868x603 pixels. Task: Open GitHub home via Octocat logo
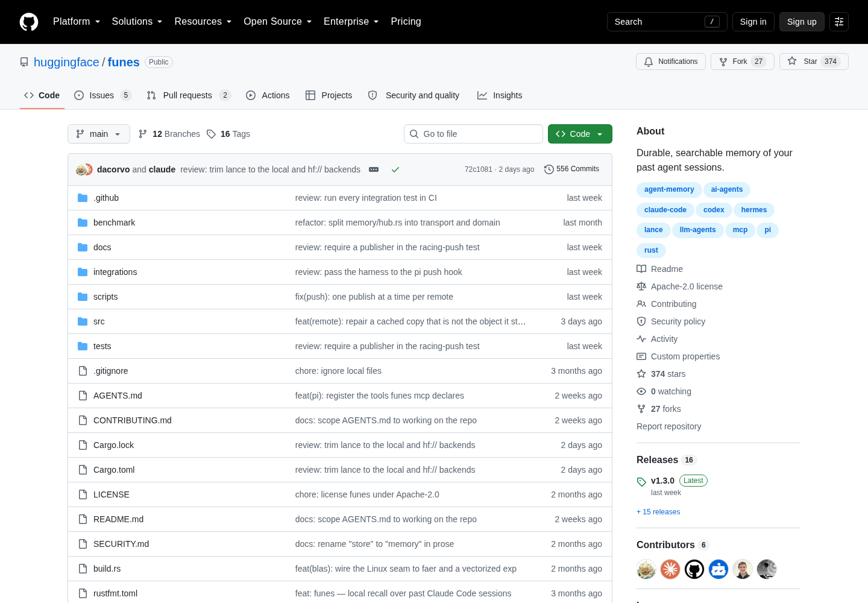click(x=29, y=22)
